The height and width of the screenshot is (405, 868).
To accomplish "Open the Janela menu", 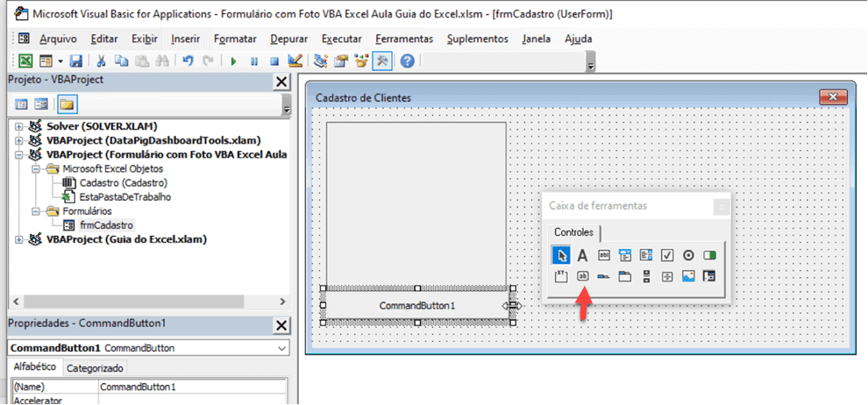I will point(536,39).
